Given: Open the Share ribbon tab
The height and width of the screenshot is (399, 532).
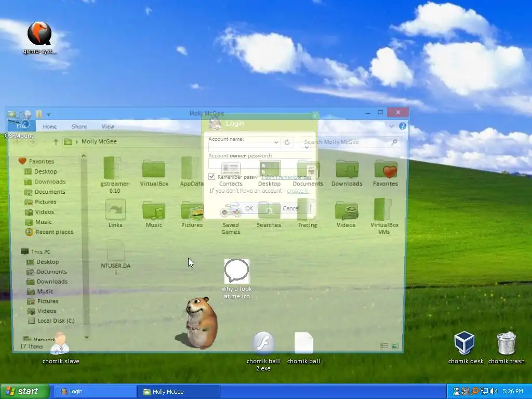Looking at the screenshot, I should 79,127.
